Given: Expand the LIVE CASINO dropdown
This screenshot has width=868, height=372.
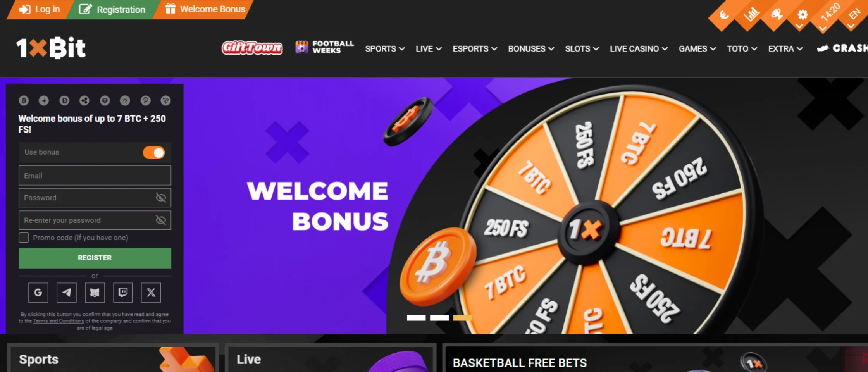Looking at the screenshot, I should pos(639,49).
